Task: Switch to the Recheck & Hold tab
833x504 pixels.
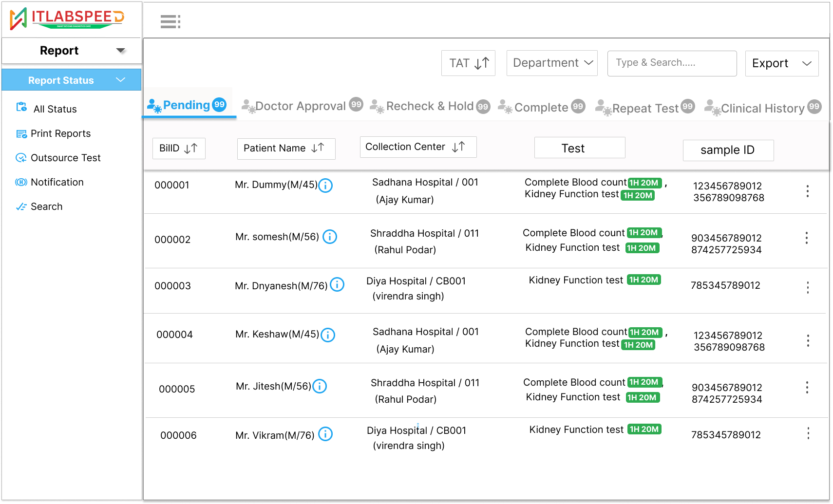Action: [430, 106]
